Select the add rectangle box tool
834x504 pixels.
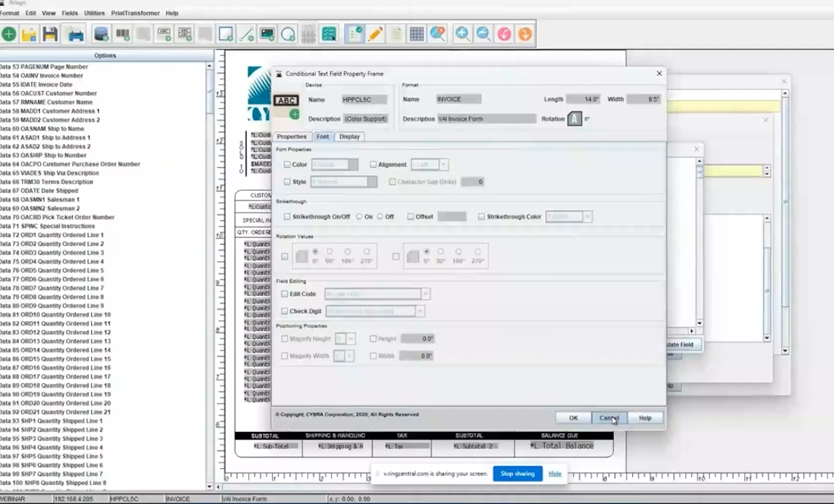[x=226, y=34]
